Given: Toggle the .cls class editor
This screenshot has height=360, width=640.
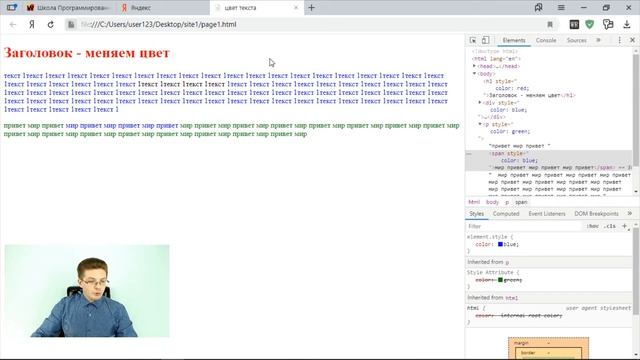Looking at the screenshot, I should pyautogui.click(x=610, y=226).
